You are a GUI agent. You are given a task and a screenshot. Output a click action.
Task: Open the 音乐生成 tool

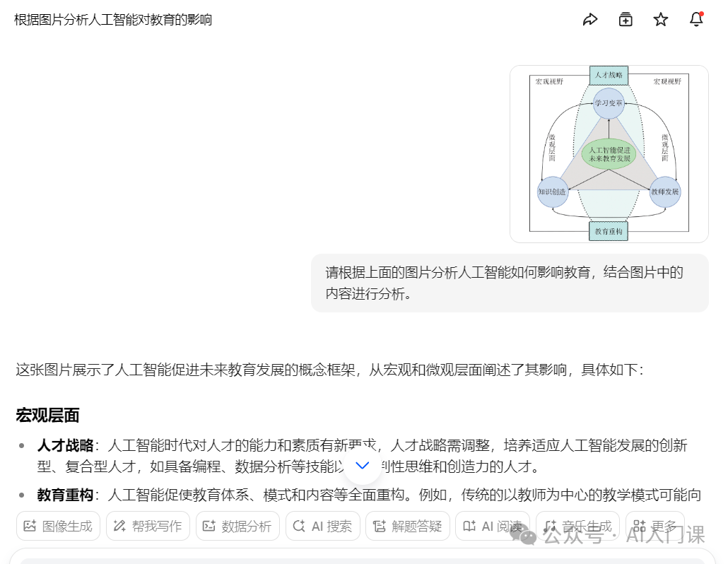pyautogui.click(x=577, y=526)
